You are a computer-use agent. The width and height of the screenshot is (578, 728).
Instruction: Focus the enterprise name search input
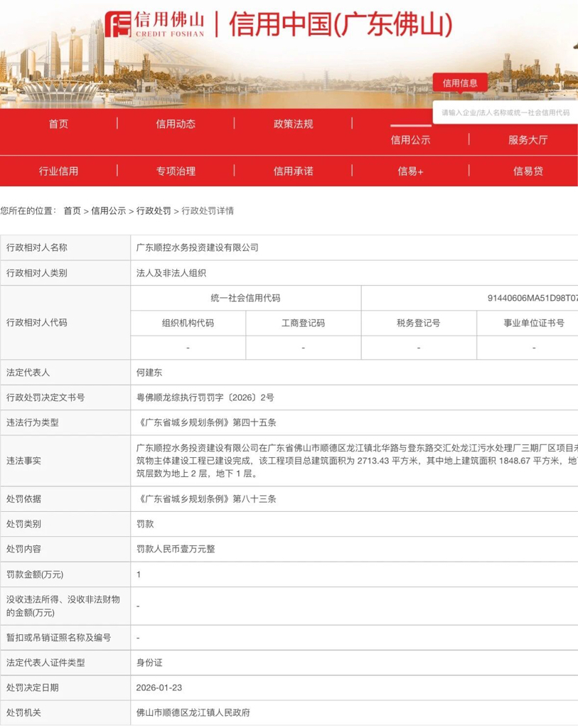[x=505, y=113]
